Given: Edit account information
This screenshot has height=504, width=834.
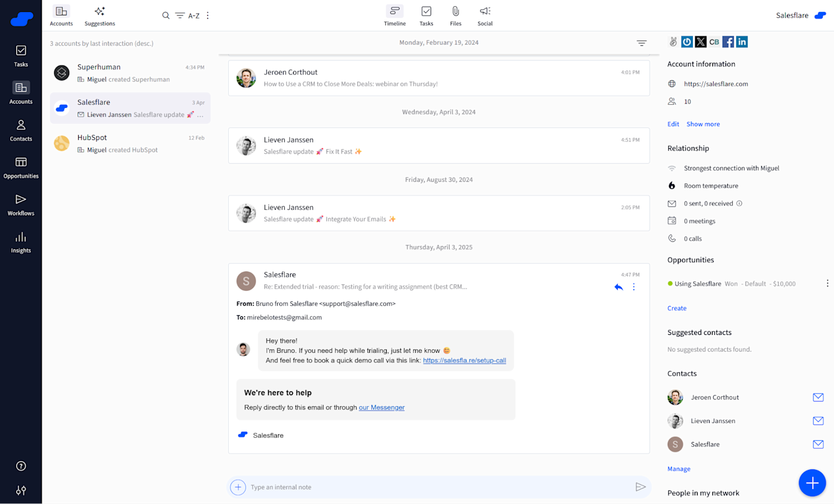Looking at the screenshot, I should pyautogui.click(x=673, y=124).
